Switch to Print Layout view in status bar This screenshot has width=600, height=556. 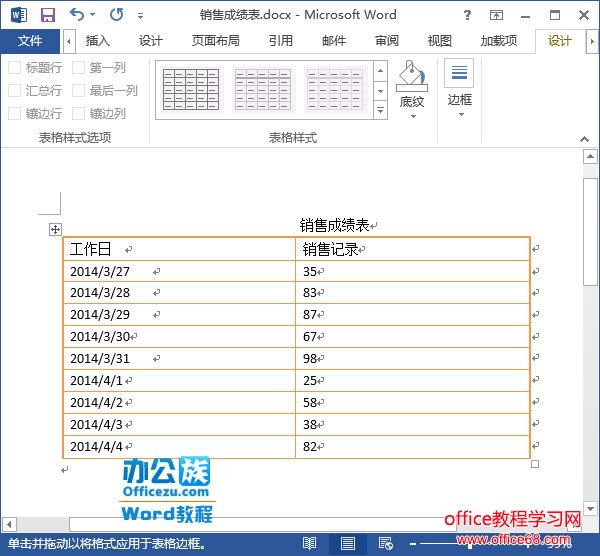pos(348,543)
